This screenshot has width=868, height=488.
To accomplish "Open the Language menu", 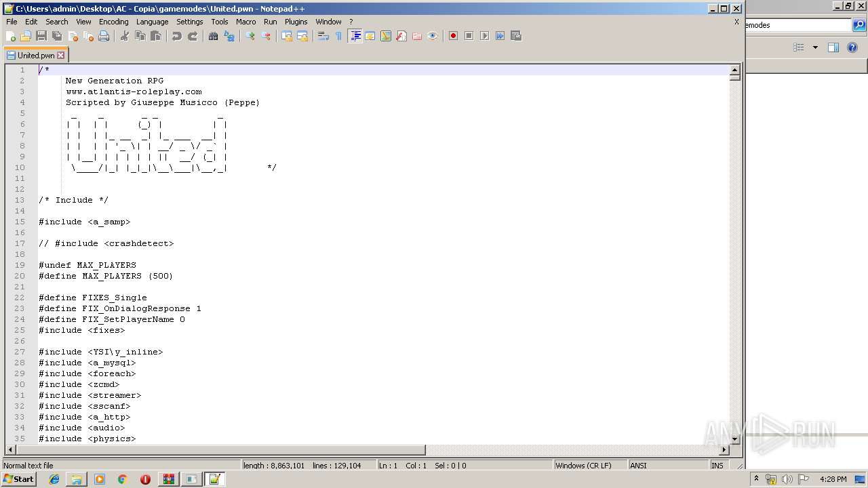I will [x=152, y=22].
